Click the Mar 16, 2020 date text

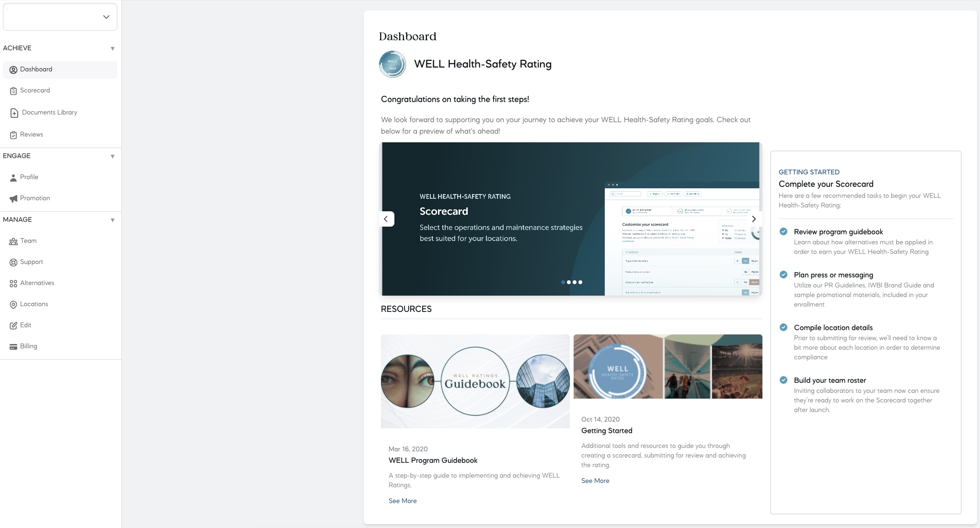(408, 449)
